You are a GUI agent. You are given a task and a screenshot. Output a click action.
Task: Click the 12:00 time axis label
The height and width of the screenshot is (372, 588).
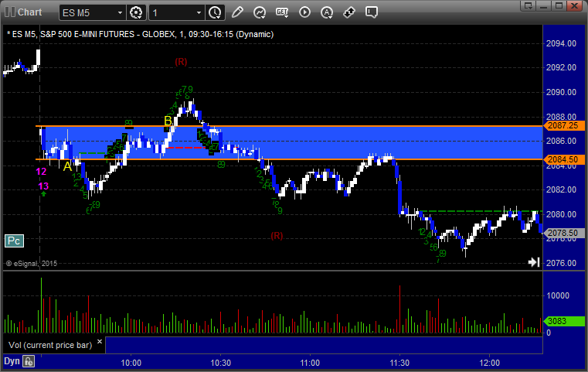click(x=490, y=363)
